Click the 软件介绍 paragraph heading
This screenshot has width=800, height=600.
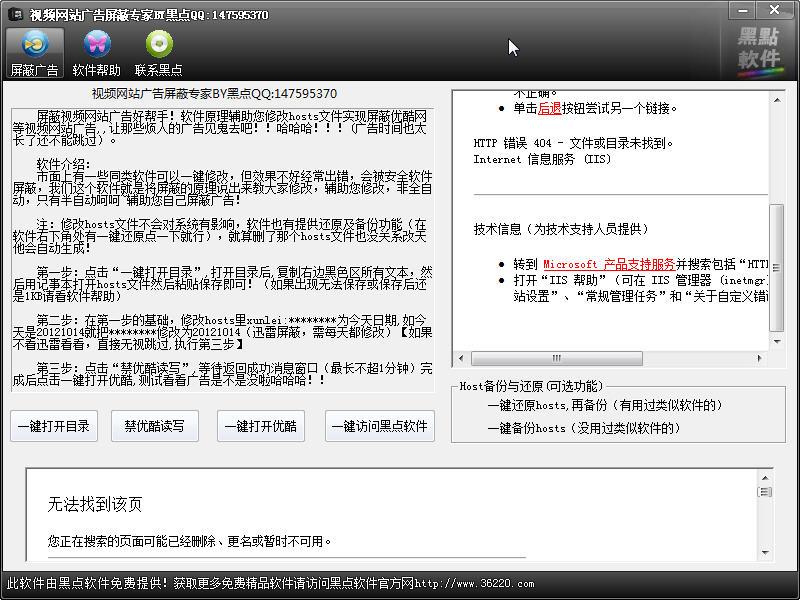pos(63,164)
